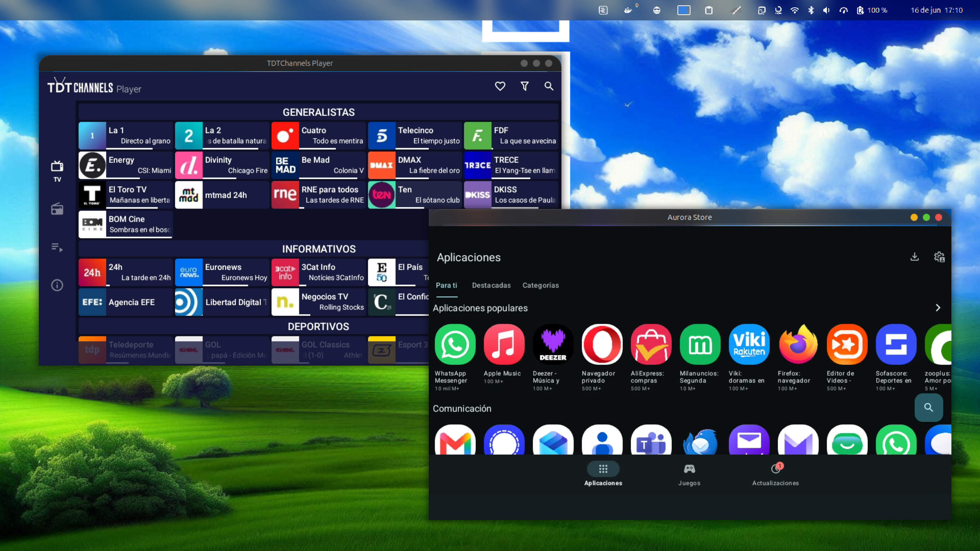This screenshot has width=980, height=551.
Task: Open the playlist icon in sidebar
Action: [x=57, y=247]
